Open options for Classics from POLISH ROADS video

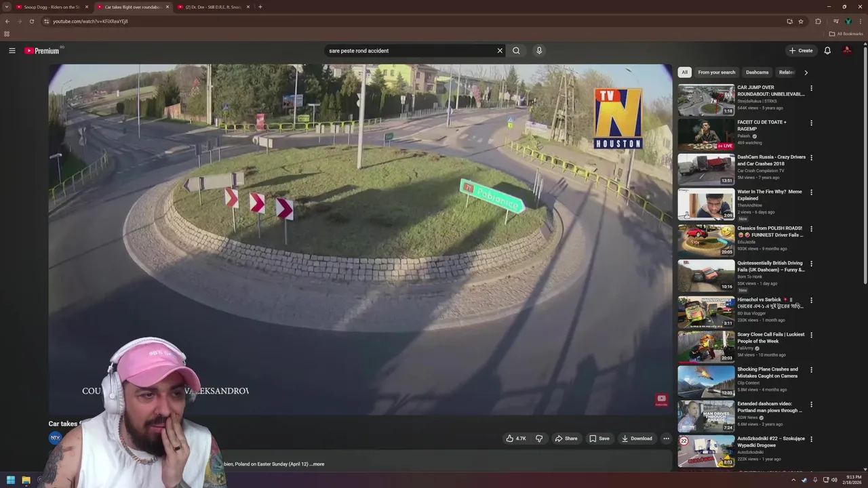pos(811,229)
